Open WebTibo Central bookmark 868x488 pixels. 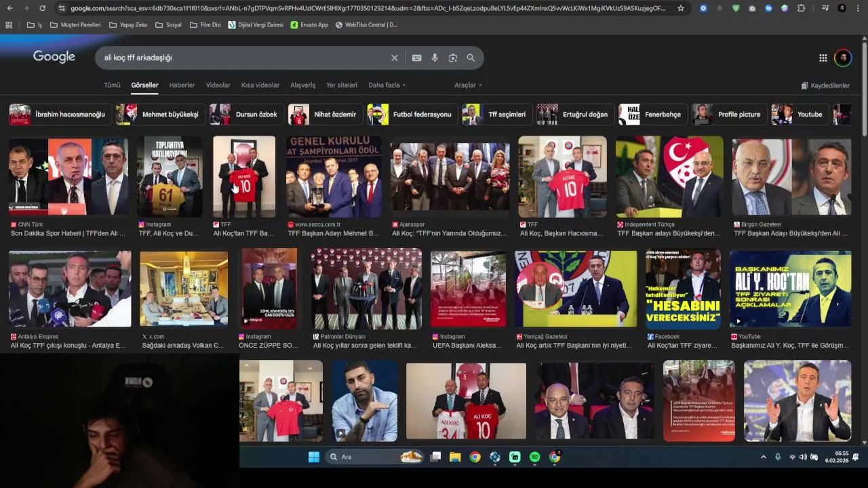click(366, 25)
